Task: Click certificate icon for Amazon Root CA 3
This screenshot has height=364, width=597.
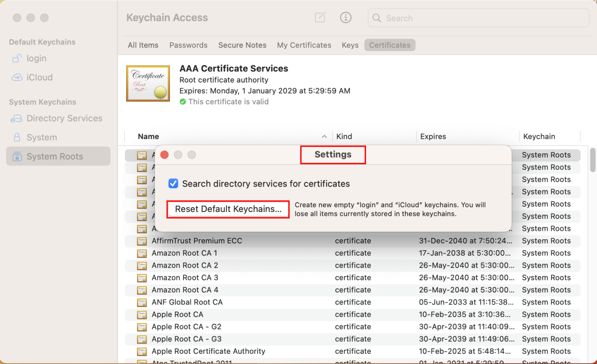Action: pos(142,278)
